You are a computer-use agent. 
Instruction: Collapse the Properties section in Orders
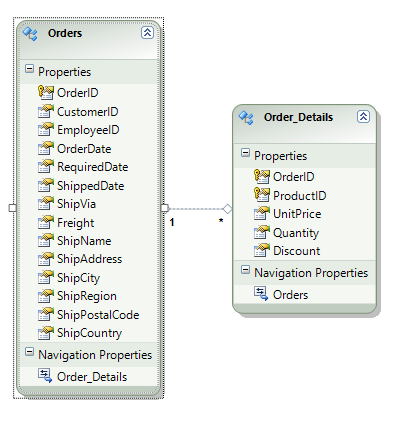coord(29,69)
